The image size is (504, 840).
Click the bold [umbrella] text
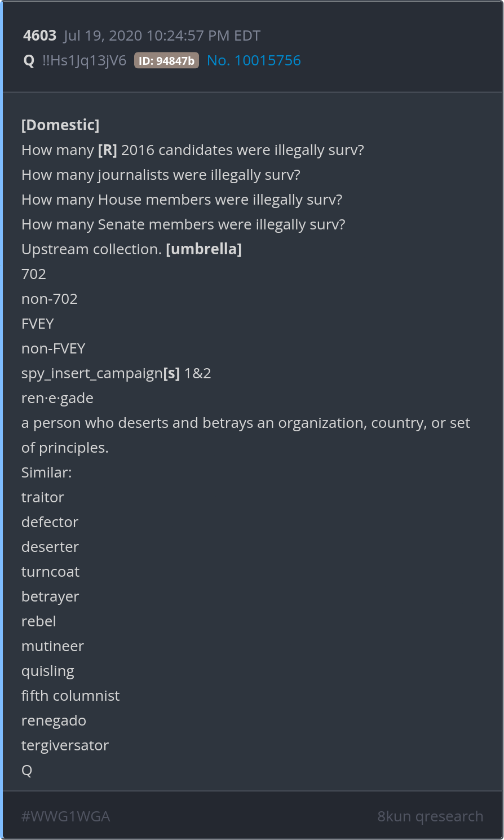204,249
